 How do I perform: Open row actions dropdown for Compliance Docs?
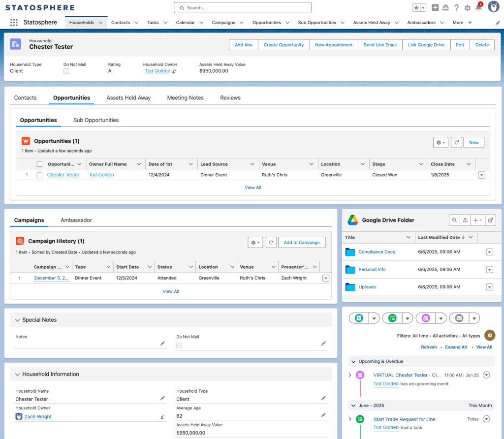tap(489, 252)
